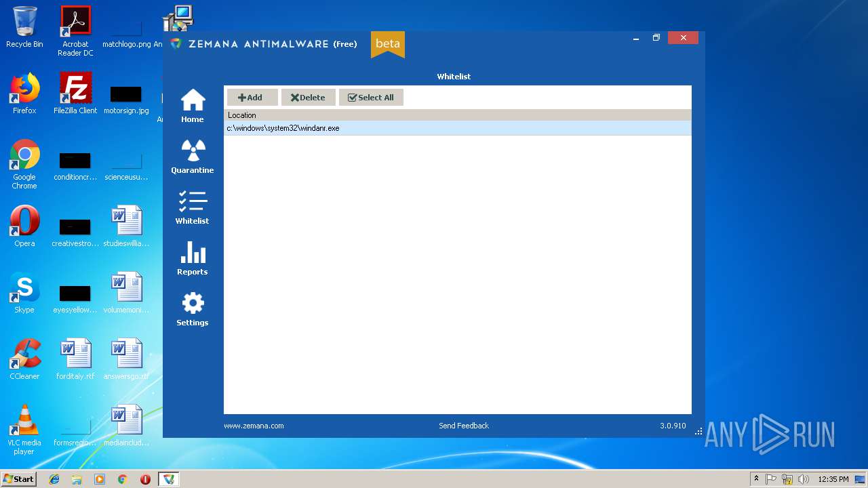Open the Windows Start menu
The image size is (868, 488).
(19, 479)
